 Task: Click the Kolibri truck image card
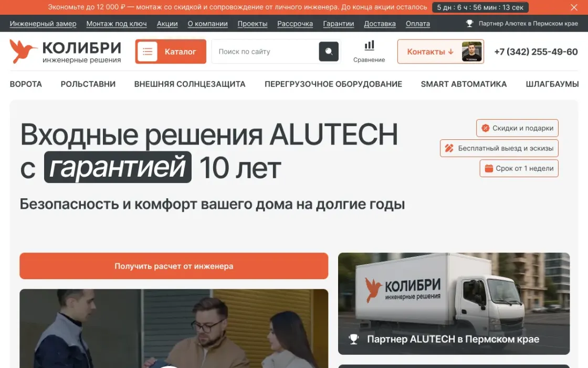(454, 303)
